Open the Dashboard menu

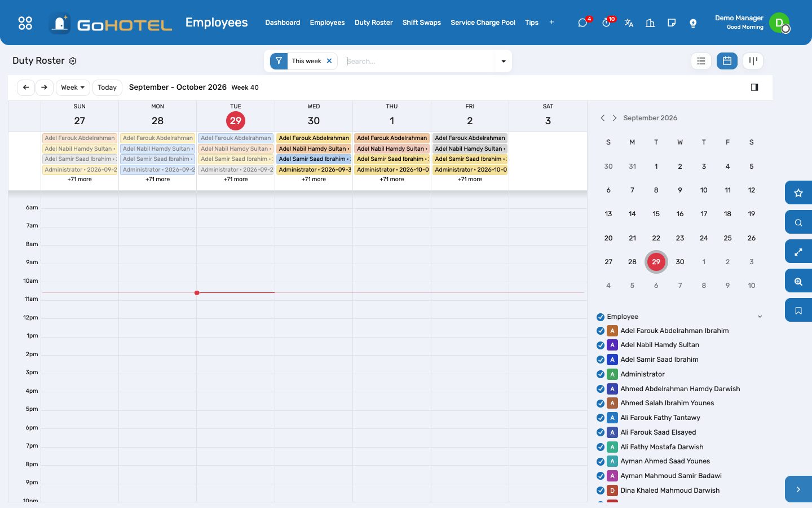[283, 23]
